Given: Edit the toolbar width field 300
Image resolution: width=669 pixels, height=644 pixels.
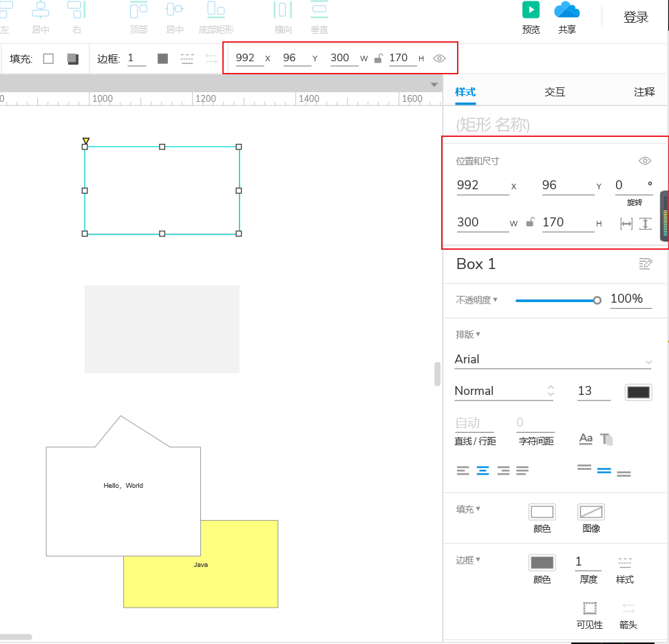Looking at the screenshot, I should click(344, 58).
